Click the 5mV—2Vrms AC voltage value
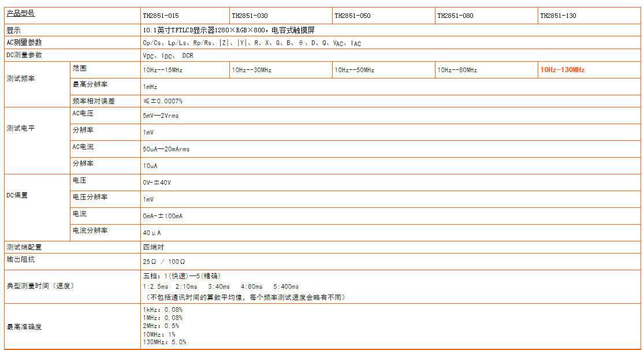Viewport: 644px width, 350px height. pos(161,116)
